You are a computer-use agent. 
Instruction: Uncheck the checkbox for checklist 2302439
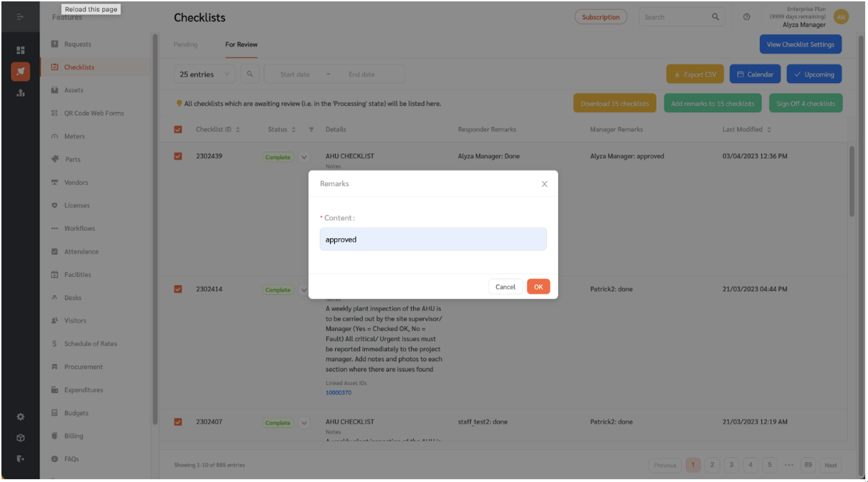178,156
